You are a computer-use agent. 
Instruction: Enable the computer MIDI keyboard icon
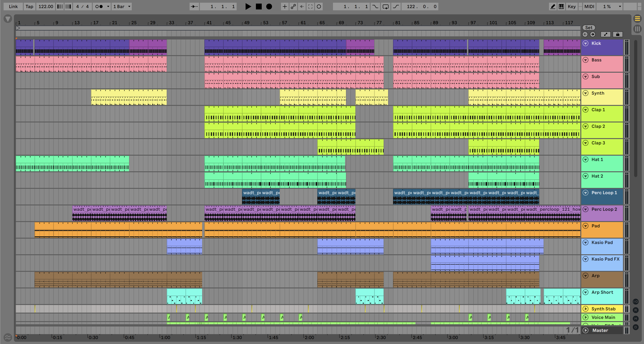coord(561,7)
